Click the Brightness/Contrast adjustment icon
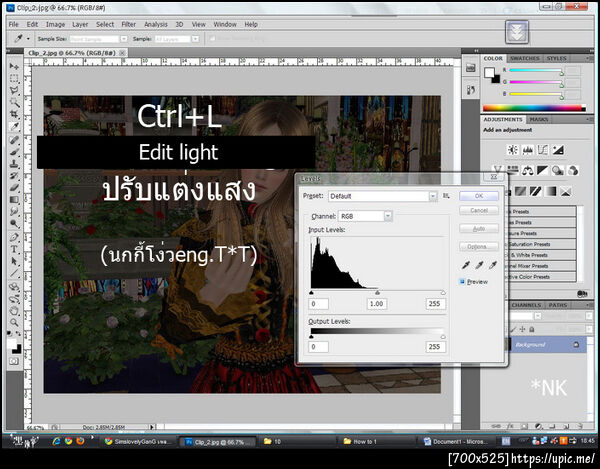 coord(512,150)
